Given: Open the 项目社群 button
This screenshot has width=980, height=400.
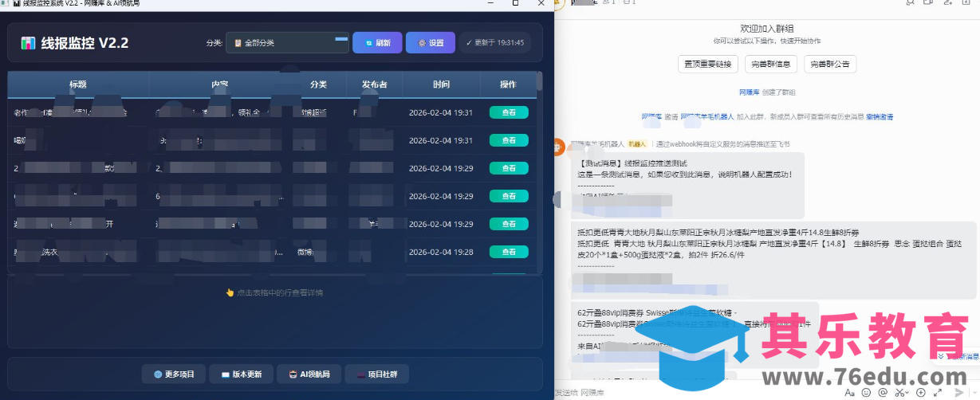Looking at the screenshot, I should click(x=377, y=374).
